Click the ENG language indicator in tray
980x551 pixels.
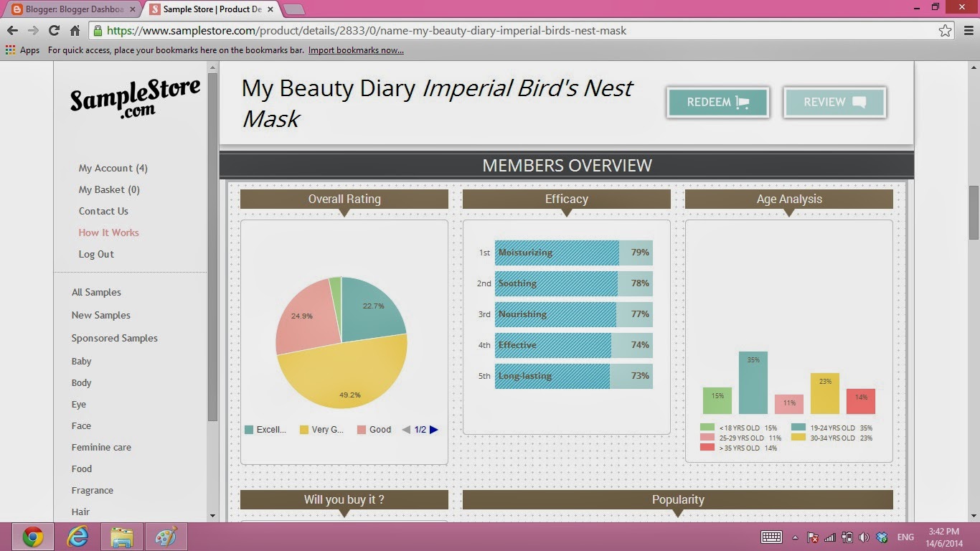[905, 537]
